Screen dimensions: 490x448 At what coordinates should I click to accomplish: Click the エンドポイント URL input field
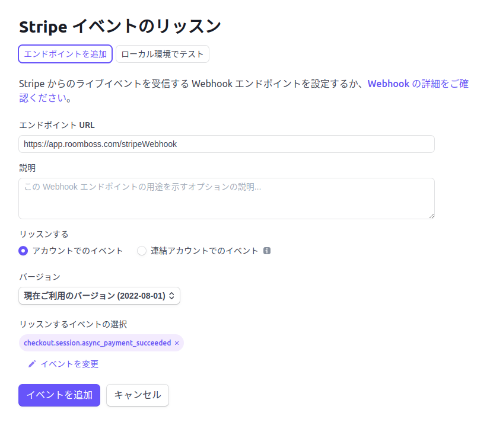tap(227, 144)
